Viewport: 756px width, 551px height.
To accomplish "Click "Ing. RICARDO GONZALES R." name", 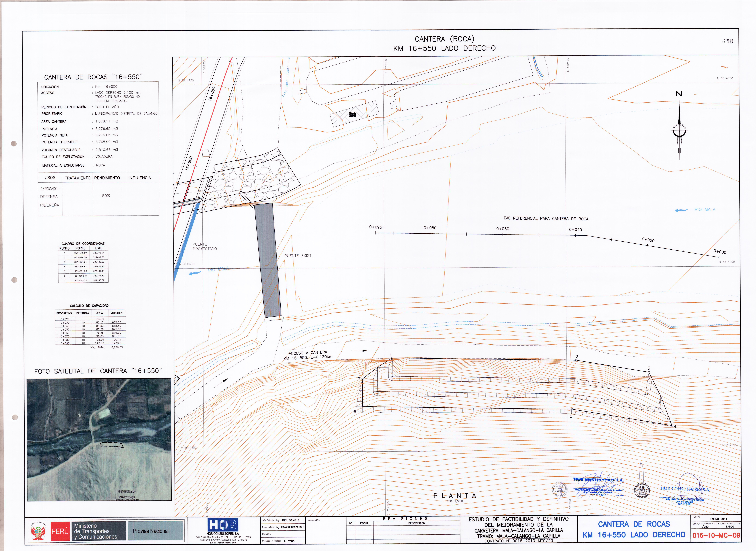I will (x=290, y=527).
